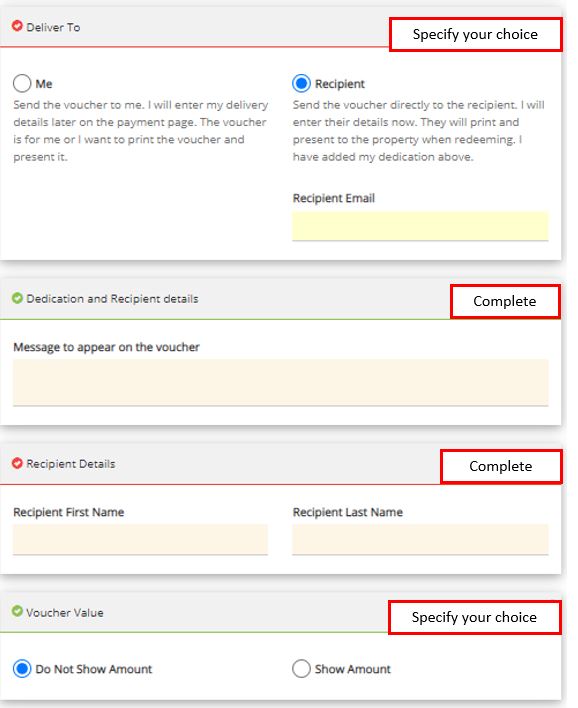
Task: Click the Voucher Value section header
Action: coord(65,613)
